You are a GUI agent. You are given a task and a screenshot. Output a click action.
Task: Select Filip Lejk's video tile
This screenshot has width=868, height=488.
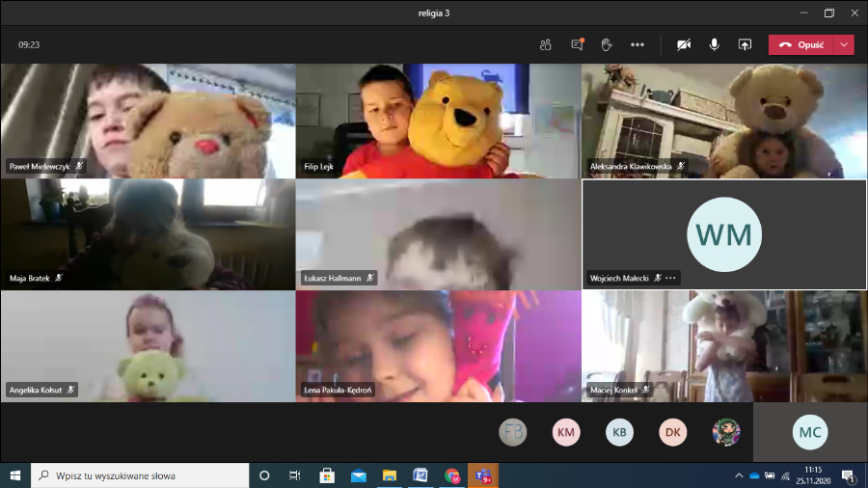pos(436,121)
